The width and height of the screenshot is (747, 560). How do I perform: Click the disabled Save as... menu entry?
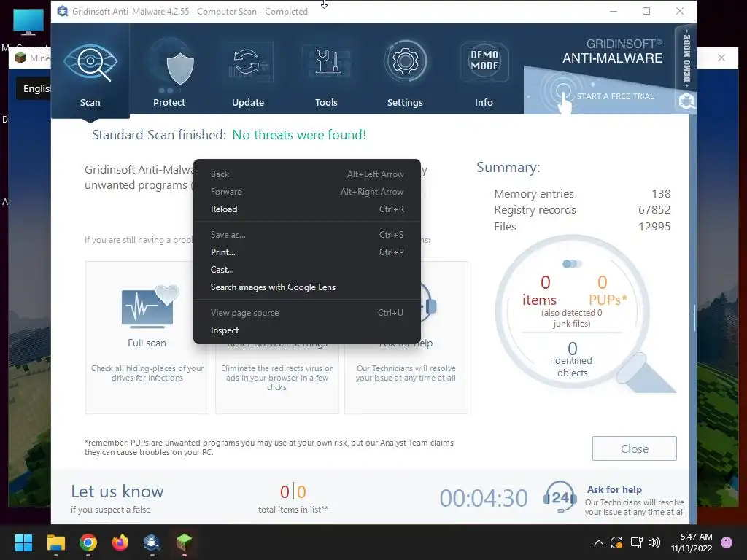307,235
